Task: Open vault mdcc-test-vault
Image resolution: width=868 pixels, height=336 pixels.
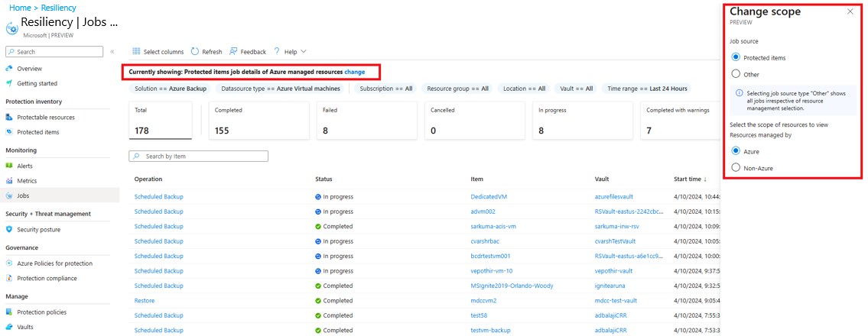Action: click(x=616, y=301)
